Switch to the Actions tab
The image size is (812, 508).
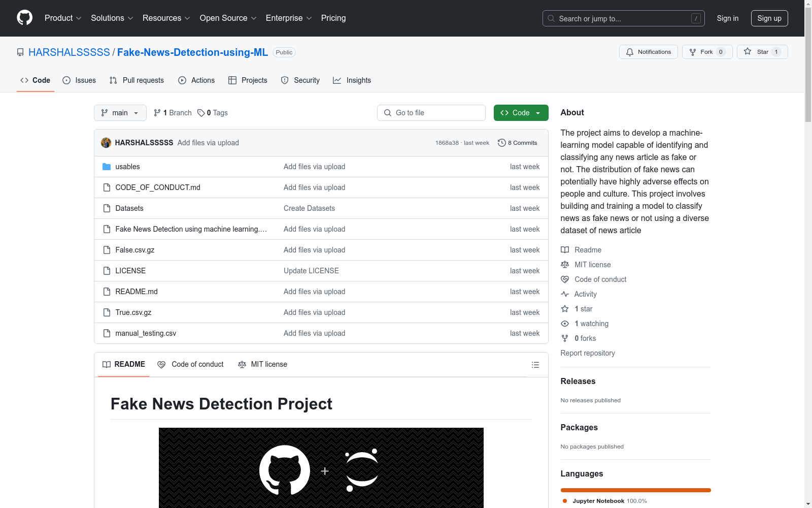196,80
